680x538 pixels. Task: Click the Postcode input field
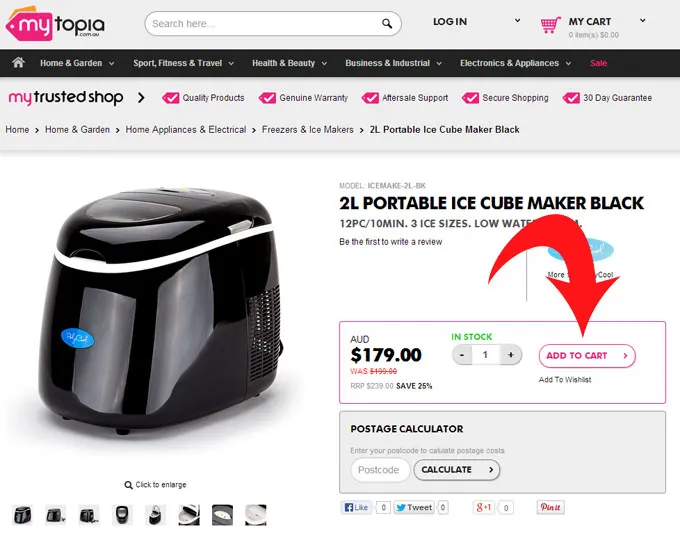click(x=380, y=470)
